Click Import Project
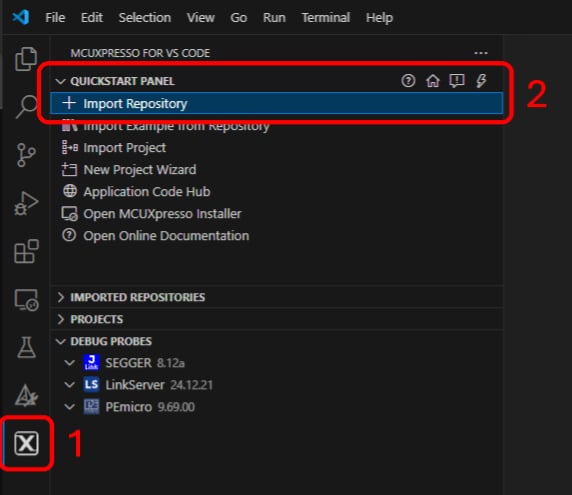Image resolution: width=572 pixels, height=495 pixels. (277, 147)
